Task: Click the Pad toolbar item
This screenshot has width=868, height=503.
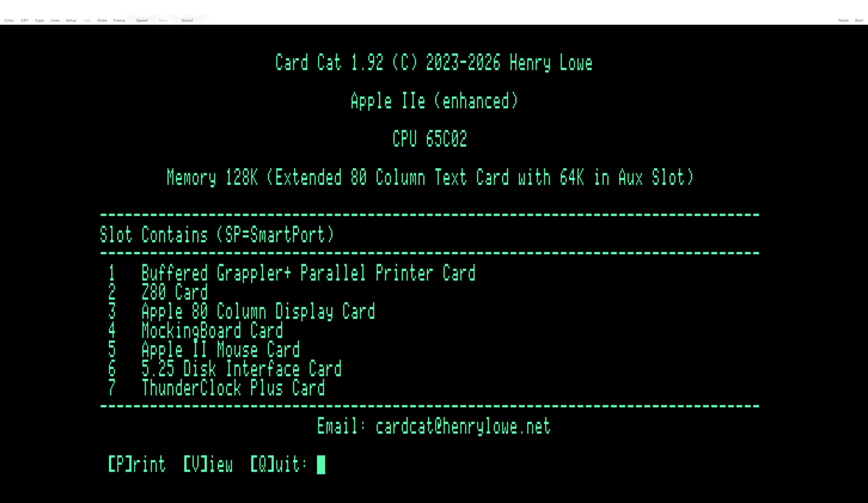Action: (87, 20)
